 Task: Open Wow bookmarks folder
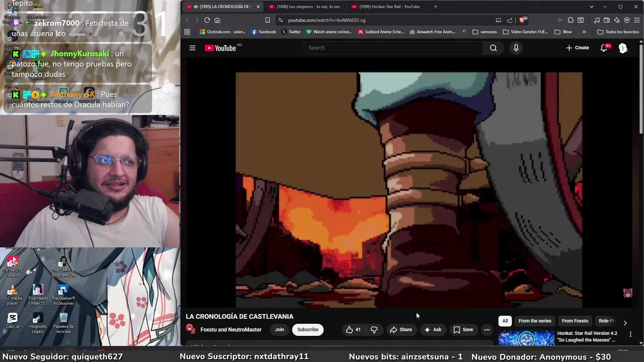pyautogui.click(x=563, y=32)
